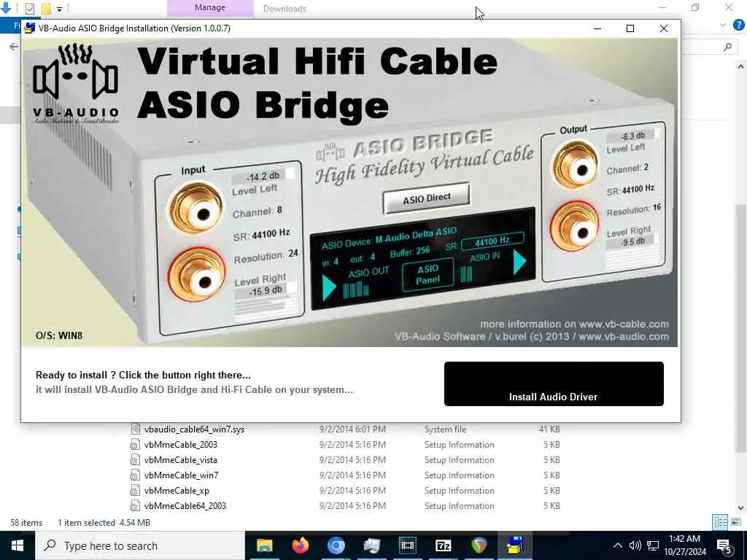Open the File tab in File Explorer

pos(10,26)
